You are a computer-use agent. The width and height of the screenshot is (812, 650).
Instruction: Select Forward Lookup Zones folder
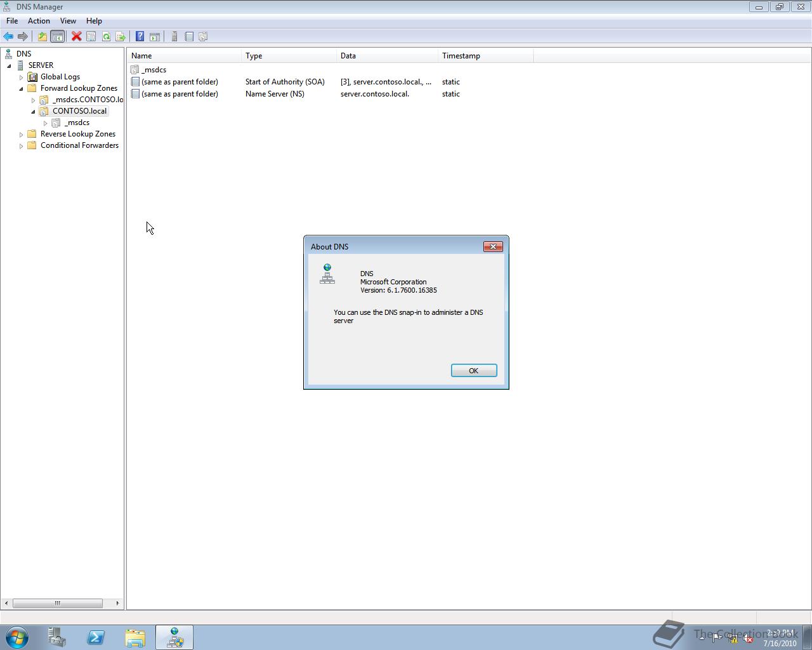79,88
